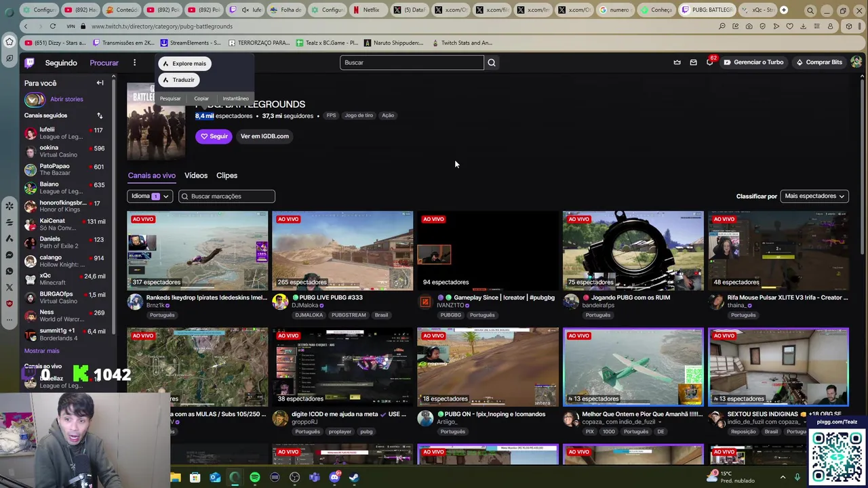Open the user avatar menu

(856, 62)
